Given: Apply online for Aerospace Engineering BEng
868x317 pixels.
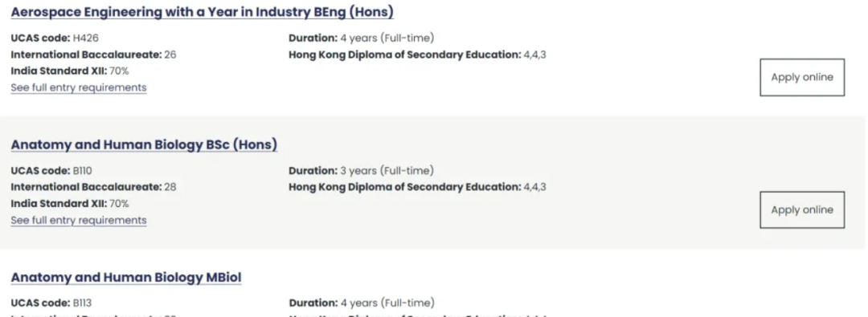Looking at the screenshot, I should (802, 78).
